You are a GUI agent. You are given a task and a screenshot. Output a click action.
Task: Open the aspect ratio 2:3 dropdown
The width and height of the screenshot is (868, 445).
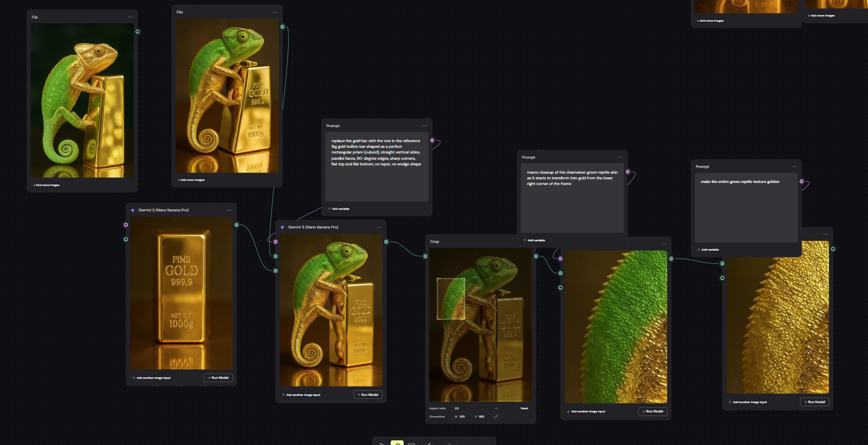[475, 408]
